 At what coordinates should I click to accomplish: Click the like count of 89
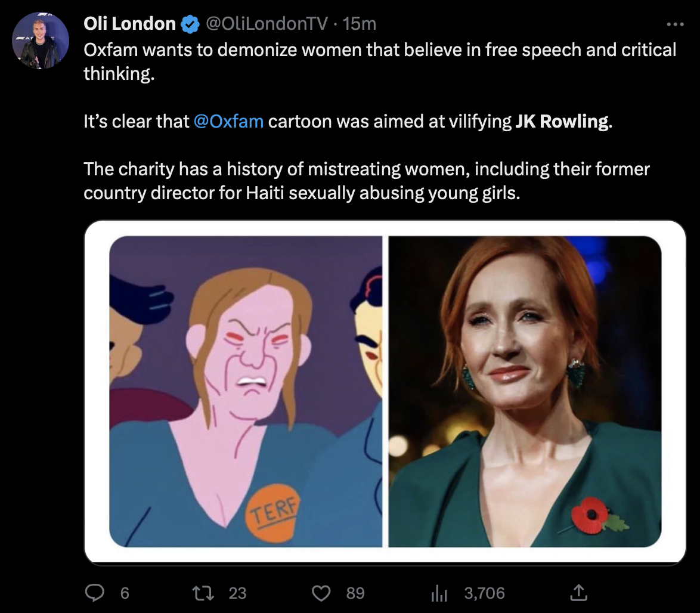point(355,593)
